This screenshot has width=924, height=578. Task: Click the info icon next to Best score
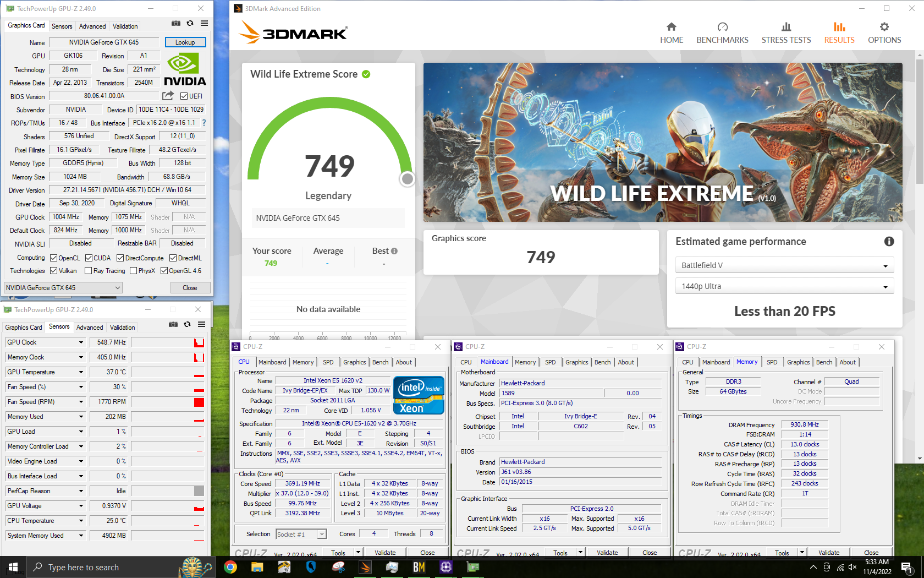pos(394,251)
